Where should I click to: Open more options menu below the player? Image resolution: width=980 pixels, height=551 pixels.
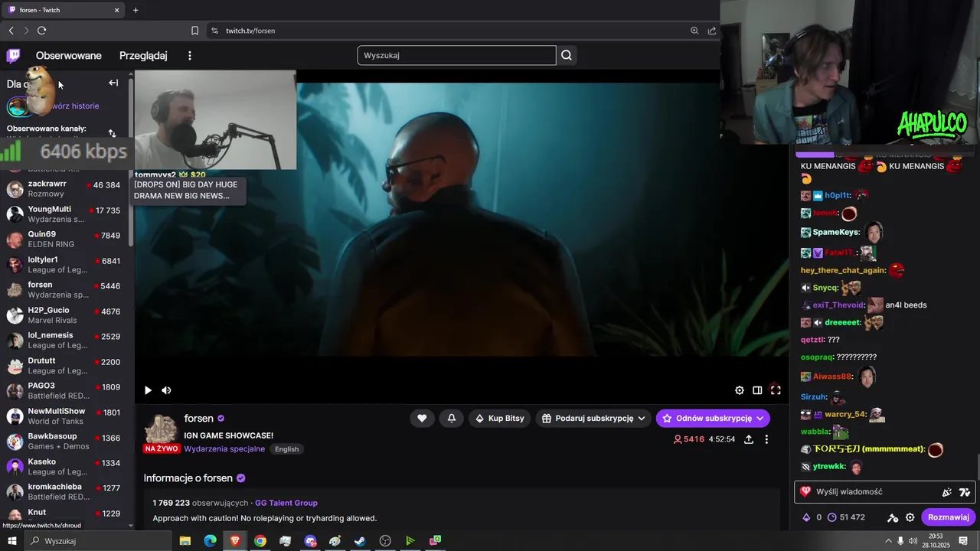(x=766, y=439)
